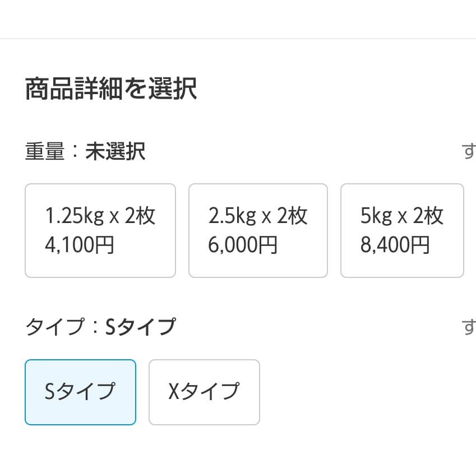Click the 5kg x 2枚 text
Screen dimensions: 476x464
click(x=401, y=215)
